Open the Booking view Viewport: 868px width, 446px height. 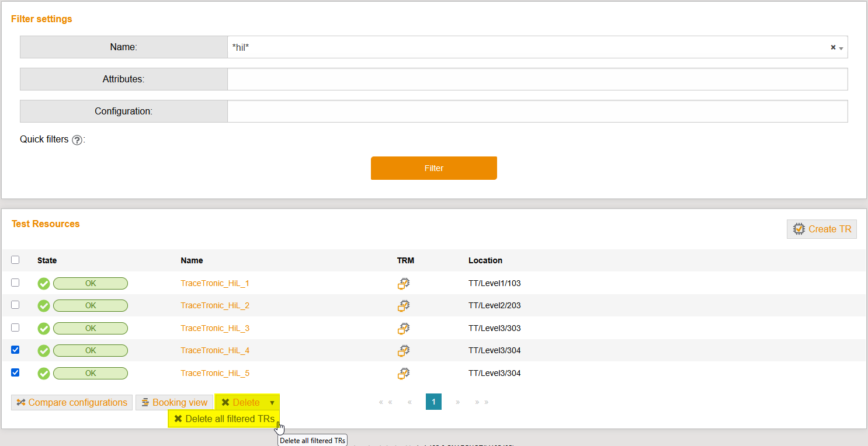[174, 403]
